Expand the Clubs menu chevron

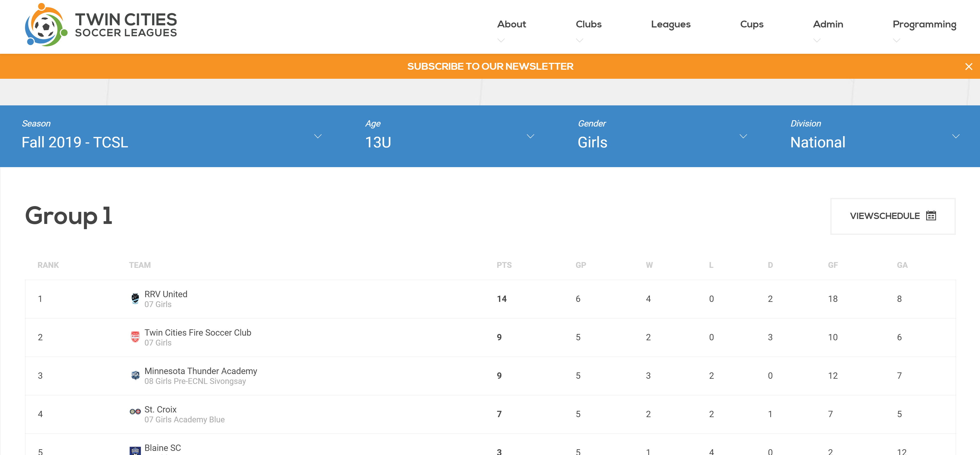[579, 40]
